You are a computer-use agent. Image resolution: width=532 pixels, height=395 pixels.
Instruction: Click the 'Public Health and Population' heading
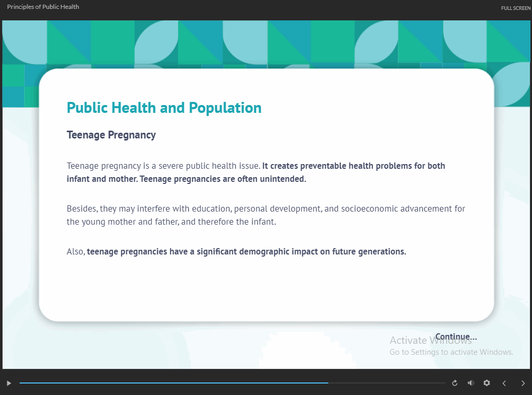(x=164, y=108)
